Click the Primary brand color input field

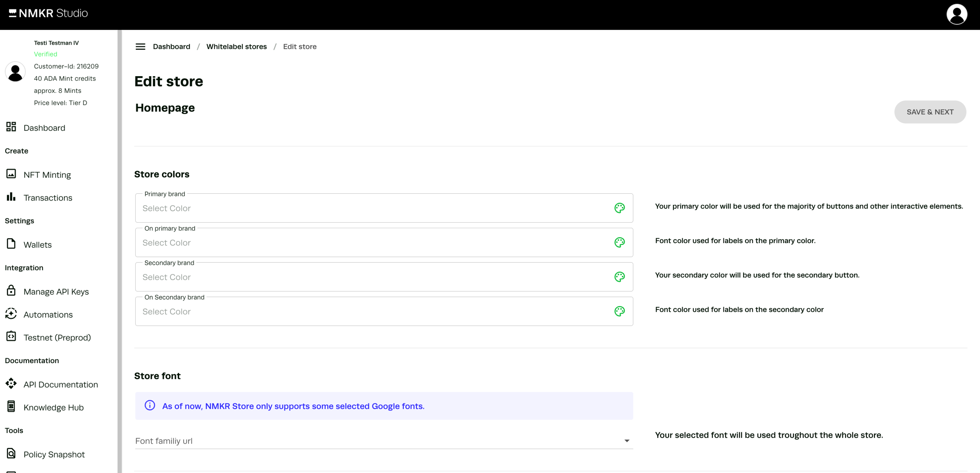tap(370, 208)
